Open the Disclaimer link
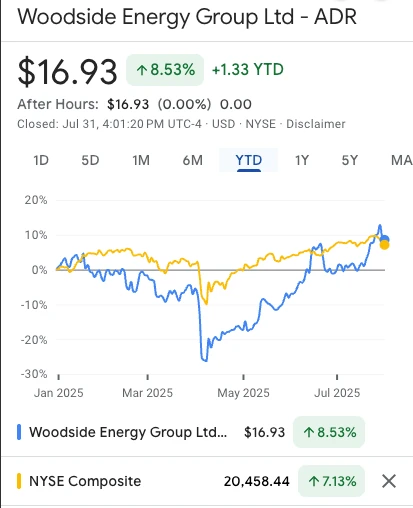Screen dimensions: 413x508 [316, 124]
